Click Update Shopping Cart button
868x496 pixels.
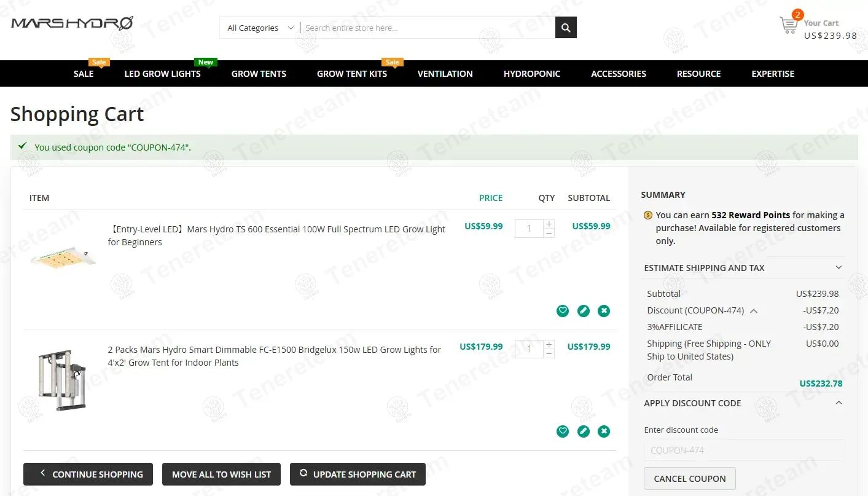tap(358, 474)
